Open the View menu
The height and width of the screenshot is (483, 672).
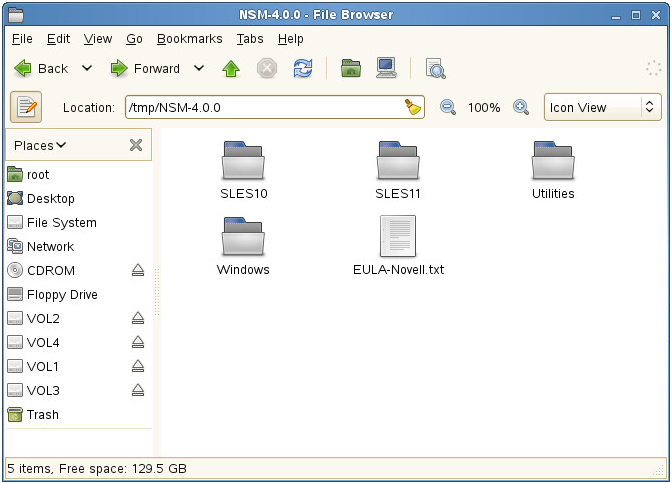click(98, 39)
